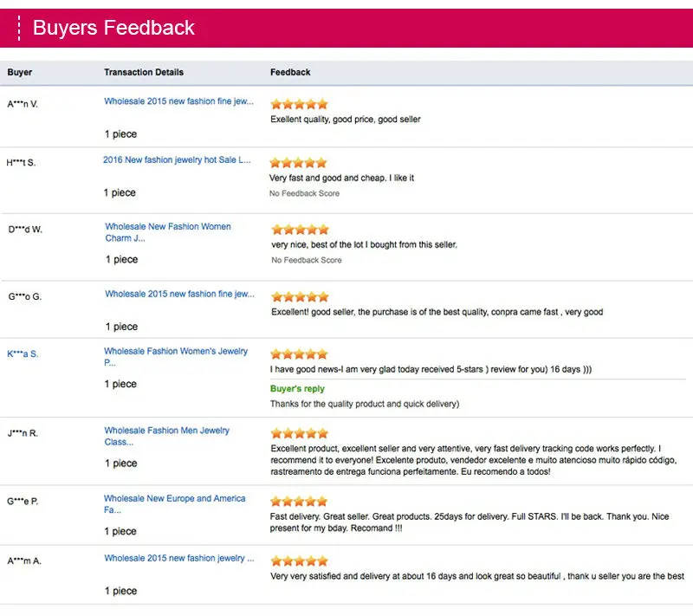
Task: Click the star rating for A***m A.'s feedback
Action: click(299, 561)
